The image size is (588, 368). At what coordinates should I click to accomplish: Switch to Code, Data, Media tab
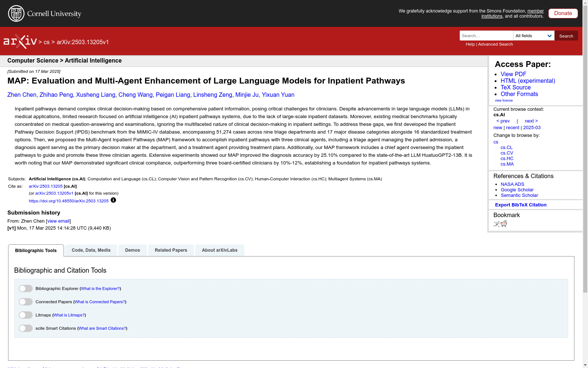91,250
